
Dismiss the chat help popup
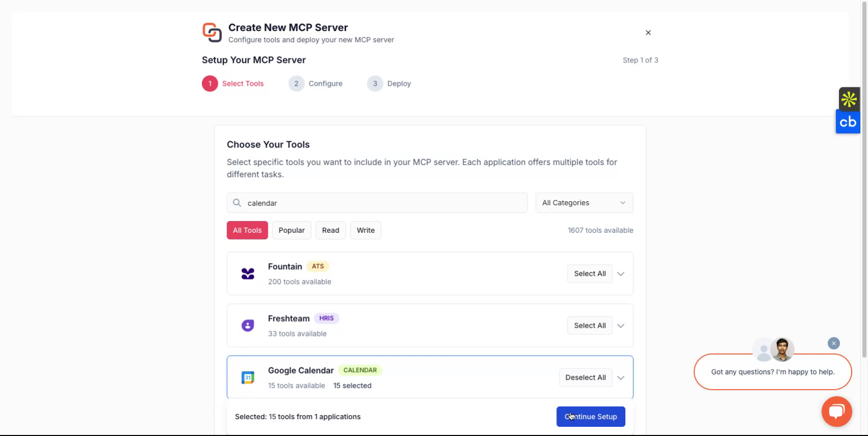[834, 344]
